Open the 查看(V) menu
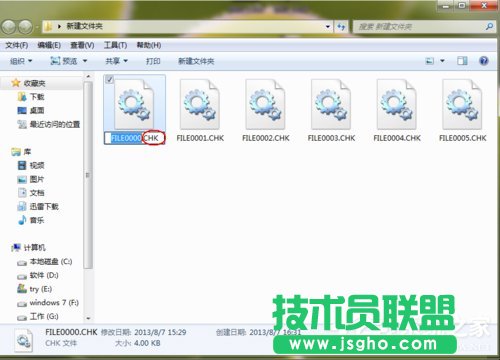500x360 pixels. (82, 45)
